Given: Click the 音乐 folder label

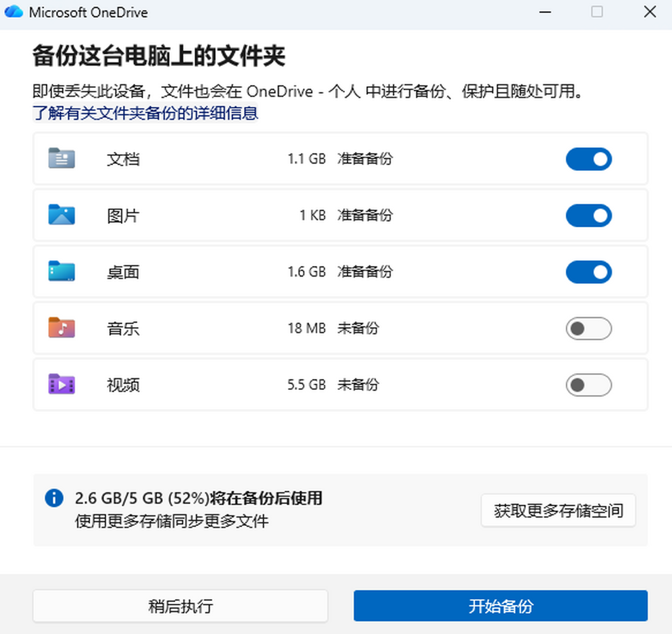Looking at the screenshot, I should pyautogui.click(x=123, y=329).
